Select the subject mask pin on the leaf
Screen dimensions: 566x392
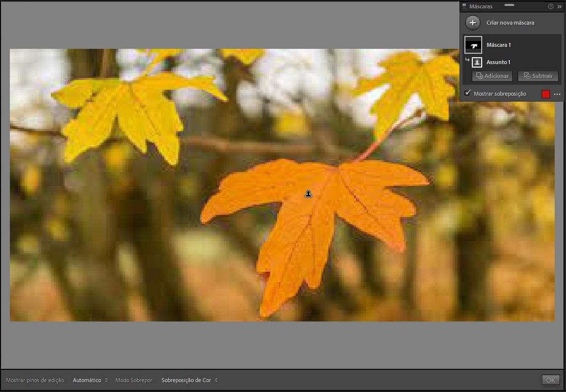click(x=308, y=194)
